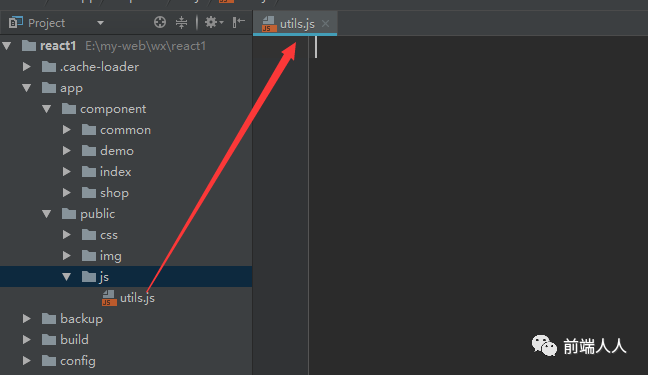This screenshot has width=648, height=375.
Task: Select the component folder label
Action: [113, 109]
